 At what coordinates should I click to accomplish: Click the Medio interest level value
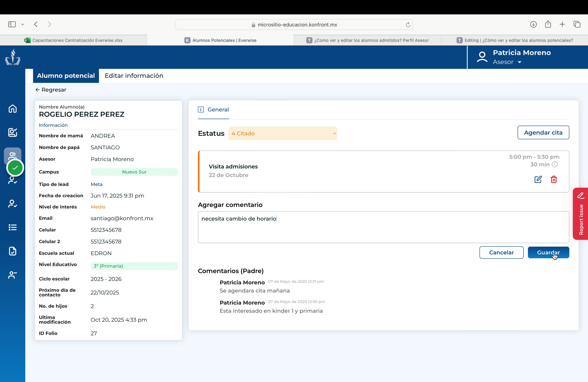98,207
